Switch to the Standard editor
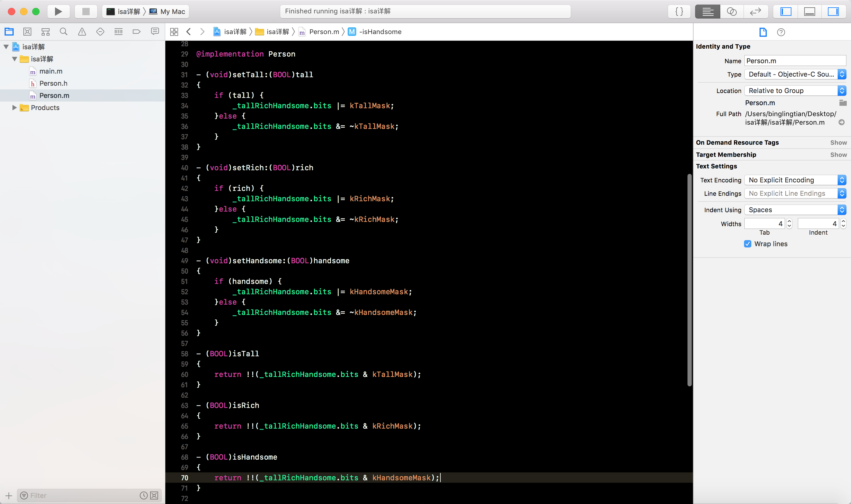The image size is (851, 504). (707, 12)
